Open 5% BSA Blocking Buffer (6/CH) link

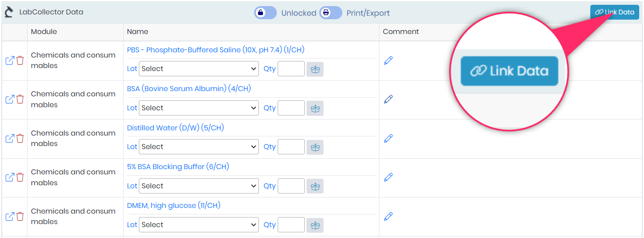click(x=178, y=167)
